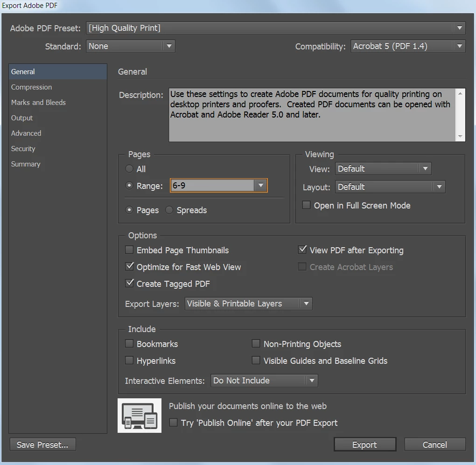Switch to the Compression category
The width and height of the screenshot is (476, 465).
pos(58,87)
